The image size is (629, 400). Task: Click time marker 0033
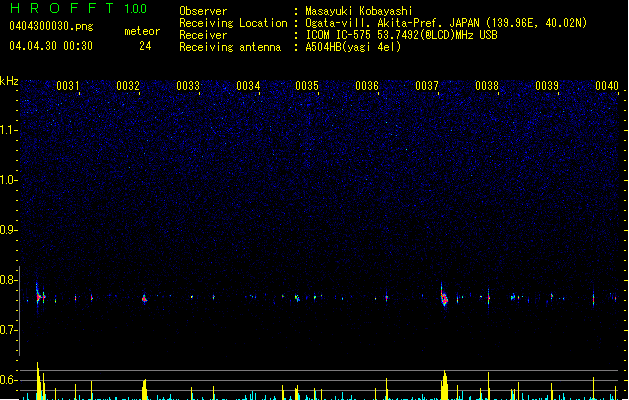[x=188, y=85]
